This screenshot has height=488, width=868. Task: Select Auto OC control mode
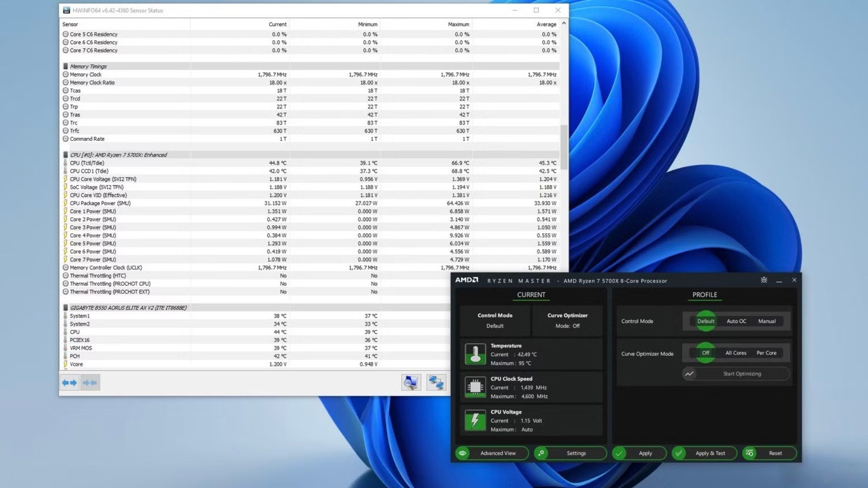click(736, 321)
